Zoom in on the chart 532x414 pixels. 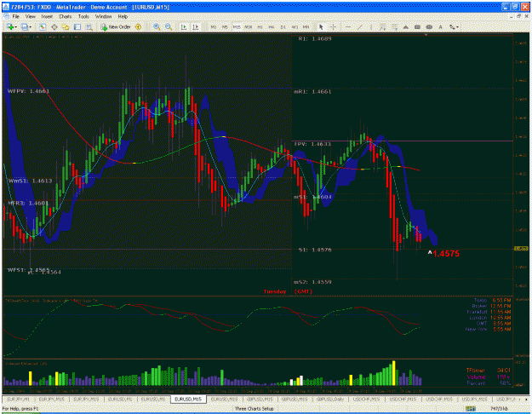coord(157,26)
